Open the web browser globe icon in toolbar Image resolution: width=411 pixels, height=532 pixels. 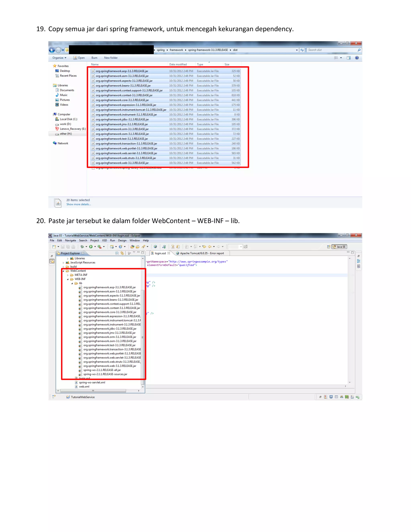(155, 247)
